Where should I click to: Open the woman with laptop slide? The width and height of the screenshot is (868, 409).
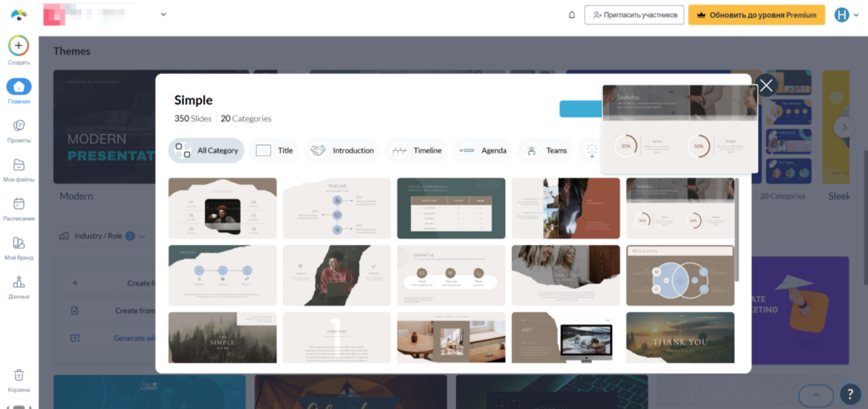[x=337, y=276]
